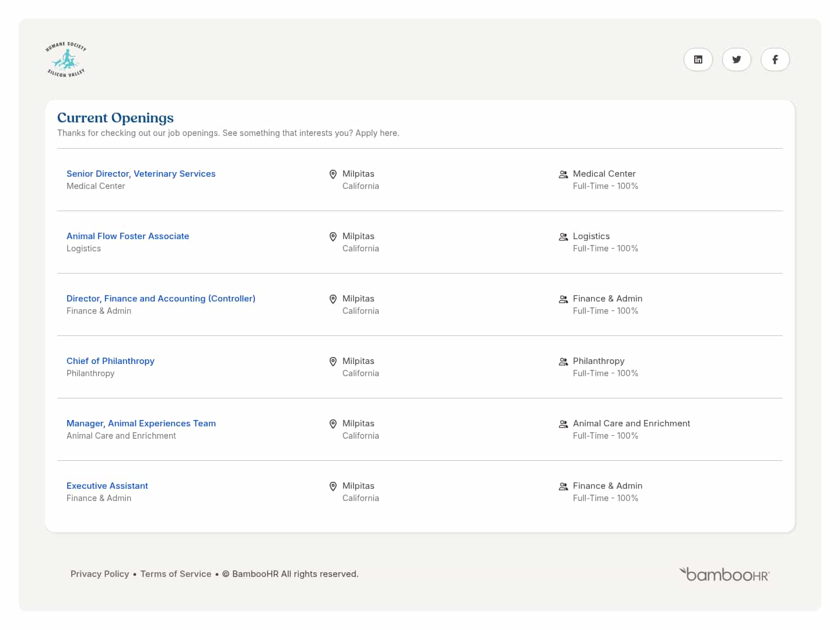Open Senior Director, Veterinary Services job
840x630 pixels.
pyautogui.click(x=141, y=174)
